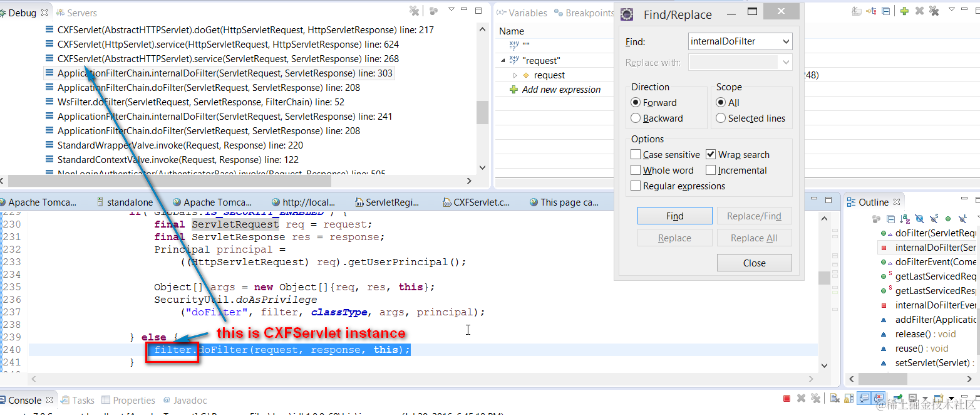
Task: Uncheck Wrap search checkbox
Action: click(711, 155)
